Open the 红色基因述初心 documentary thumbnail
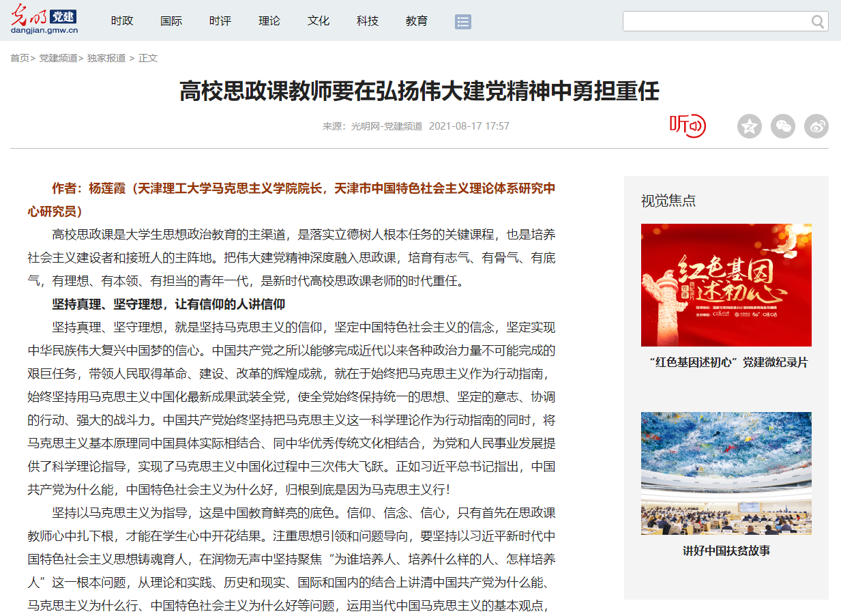The width and height of the screenshot is (841, 616). 726,285
